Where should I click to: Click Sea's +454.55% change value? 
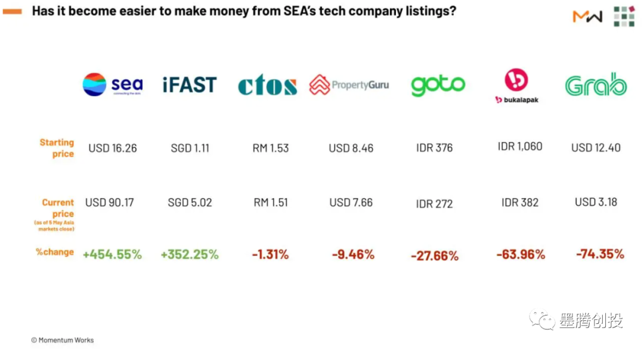112,254
